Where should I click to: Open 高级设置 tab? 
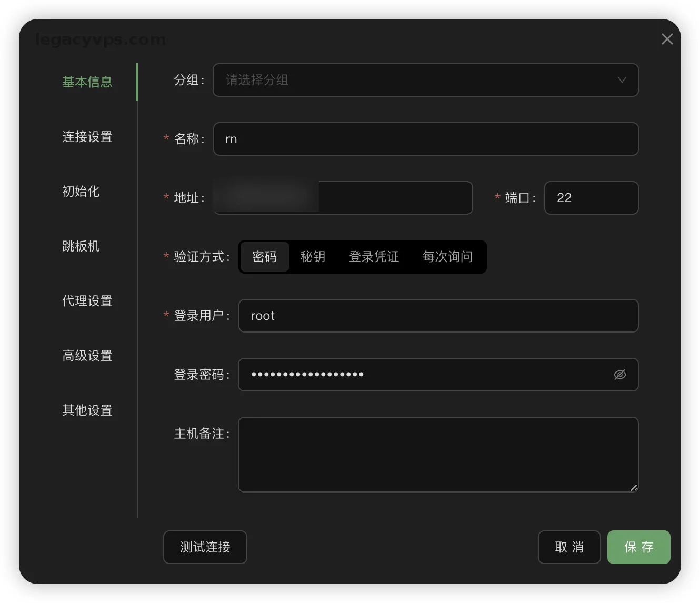pos(87,356)
